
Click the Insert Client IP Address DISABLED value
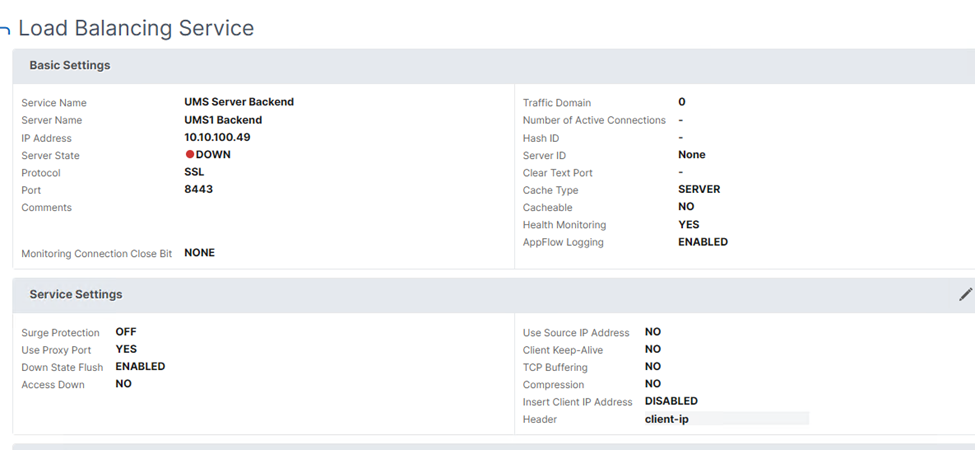[x=671, y=401]
